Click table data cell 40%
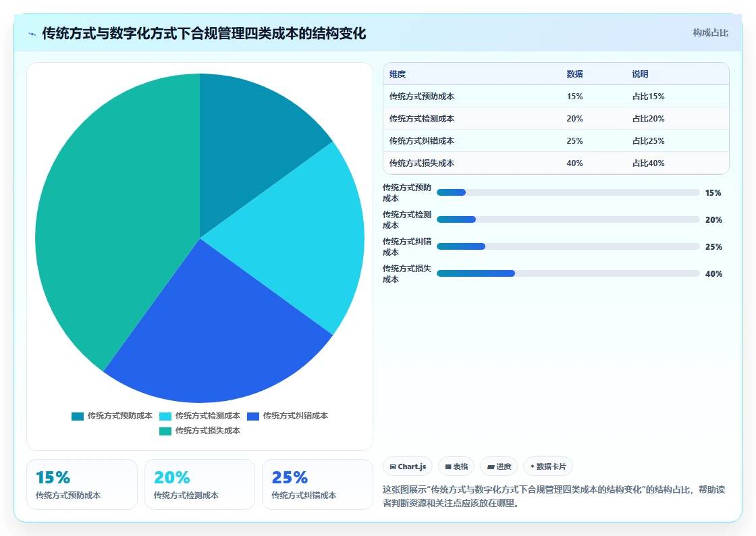Viewport: 756px width, 536px height. click(574, 163)
